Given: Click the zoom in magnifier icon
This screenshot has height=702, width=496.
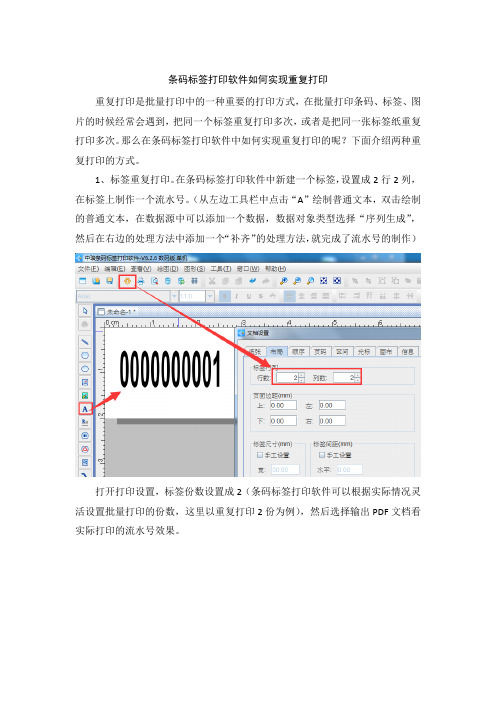Looking at the screenshot, I should coord(283,281).
